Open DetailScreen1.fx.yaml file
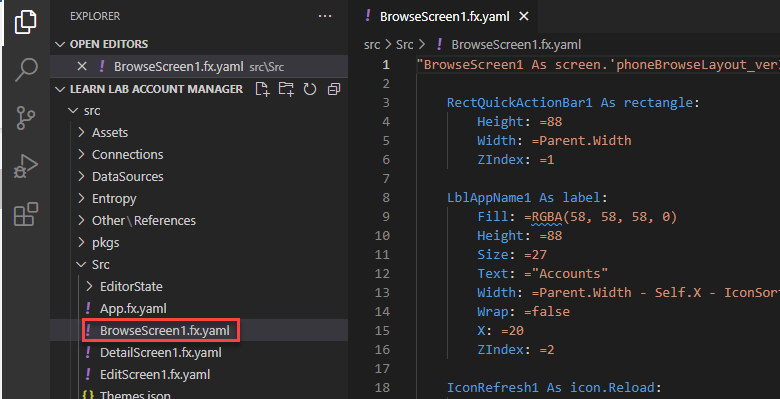Screen dimensions: 780x399 [160, 352]
